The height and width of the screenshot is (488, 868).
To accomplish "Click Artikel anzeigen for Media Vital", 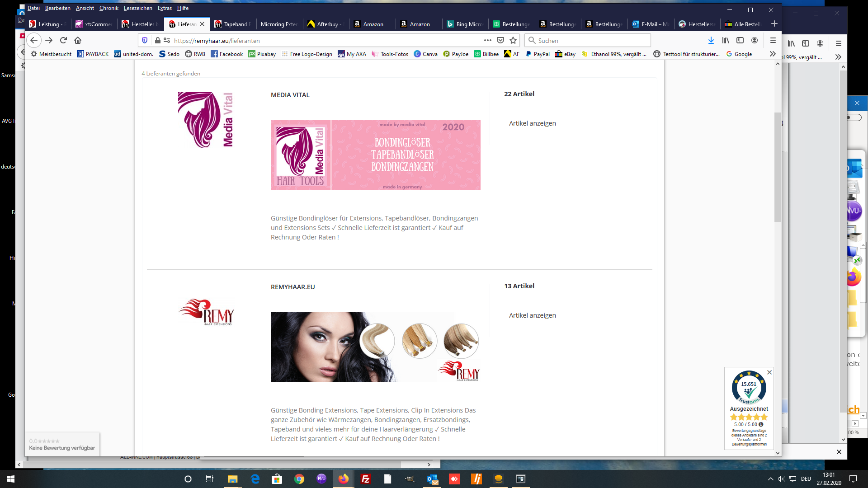I will [x=532, y=123].
